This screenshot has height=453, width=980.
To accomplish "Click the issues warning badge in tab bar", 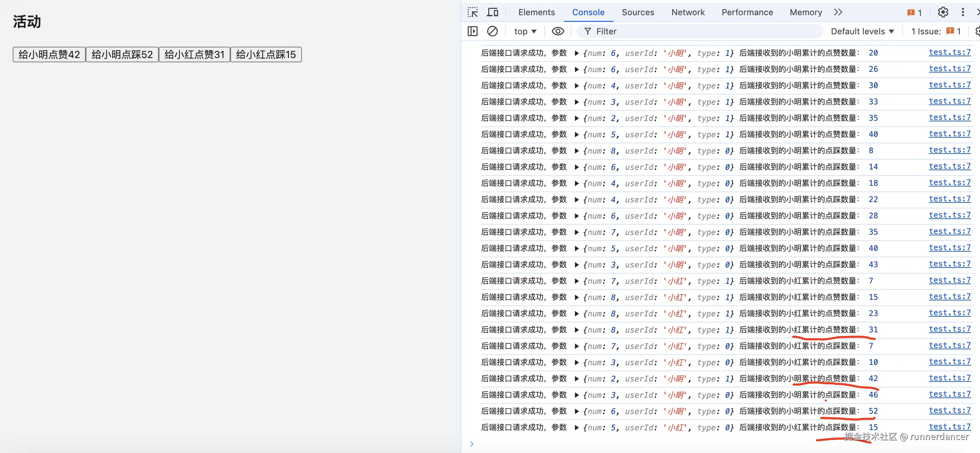I will pos(914,12).
